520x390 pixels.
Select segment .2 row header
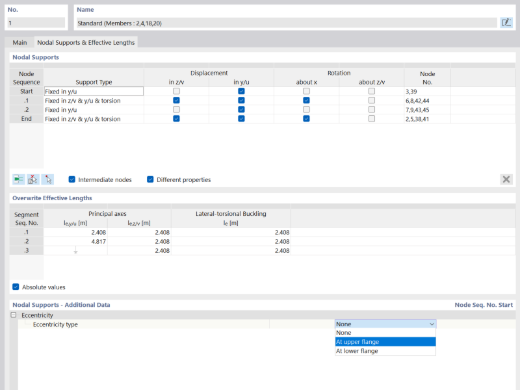[26, 241]
